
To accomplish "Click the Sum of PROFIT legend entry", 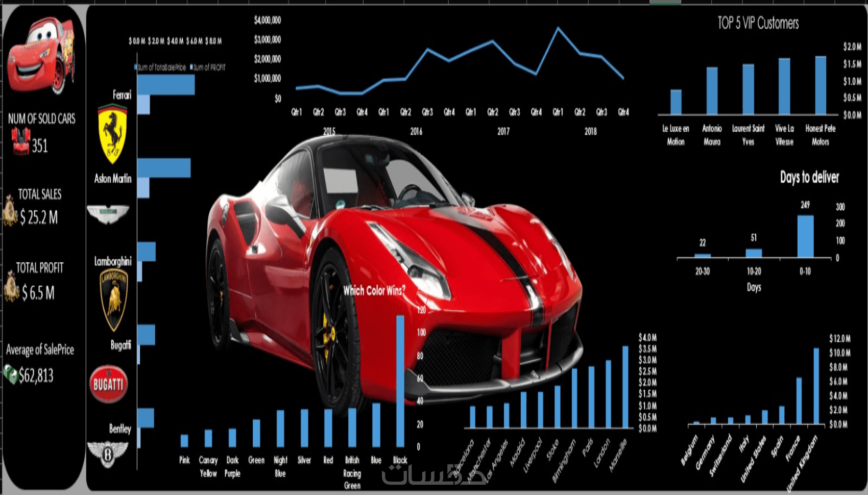I will click(208, 67).
